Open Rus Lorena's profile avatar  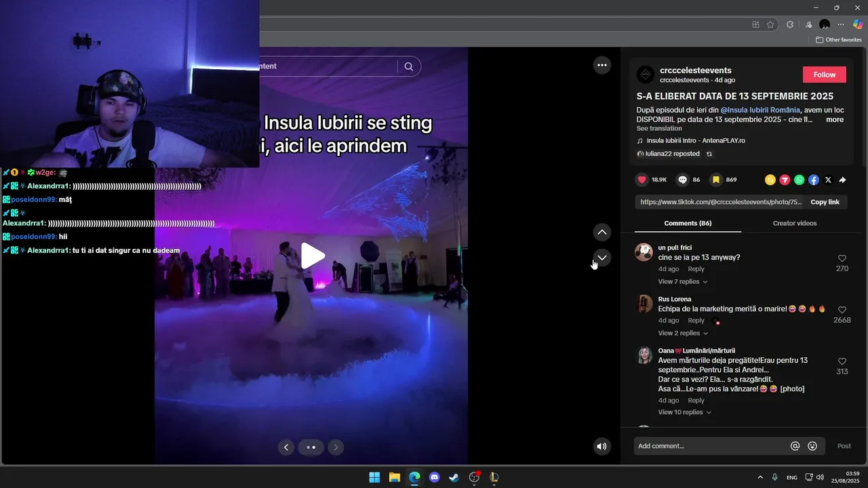coord(644,304)
